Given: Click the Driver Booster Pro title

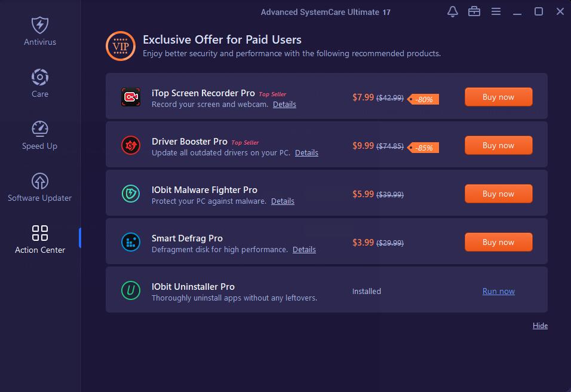Looking at the screenshot, I should pyautogui.click(x=189, y=142).
